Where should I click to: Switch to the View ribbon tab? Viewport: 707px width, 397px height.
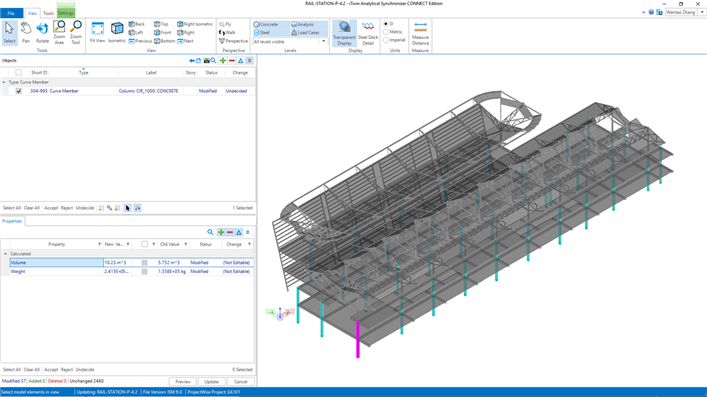tap(32, 13)
